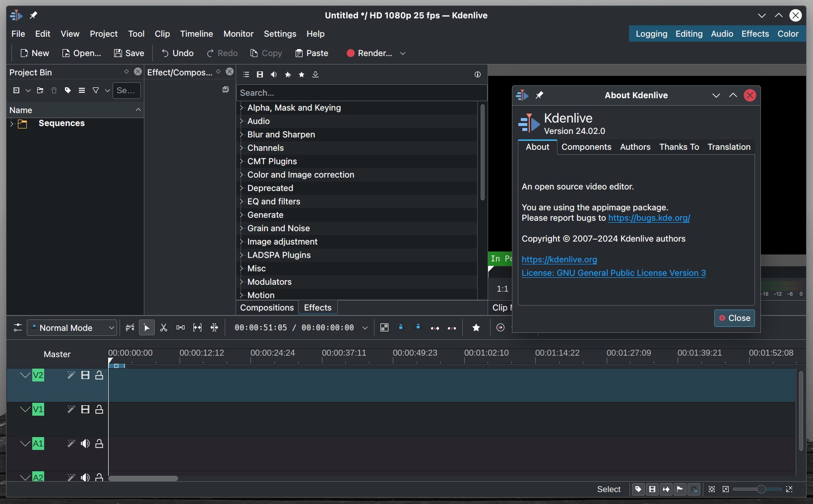Image resolution: width=813 pixels, height=504 pixels.
Task: Show favorite effects using the star icon
Action: pyautogui.click(x=302, y=74)
